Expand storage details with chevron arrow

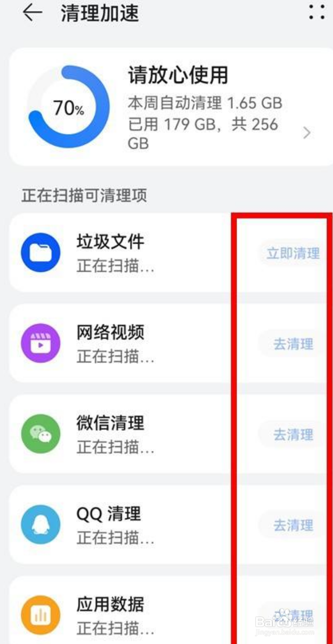point(307,133)
